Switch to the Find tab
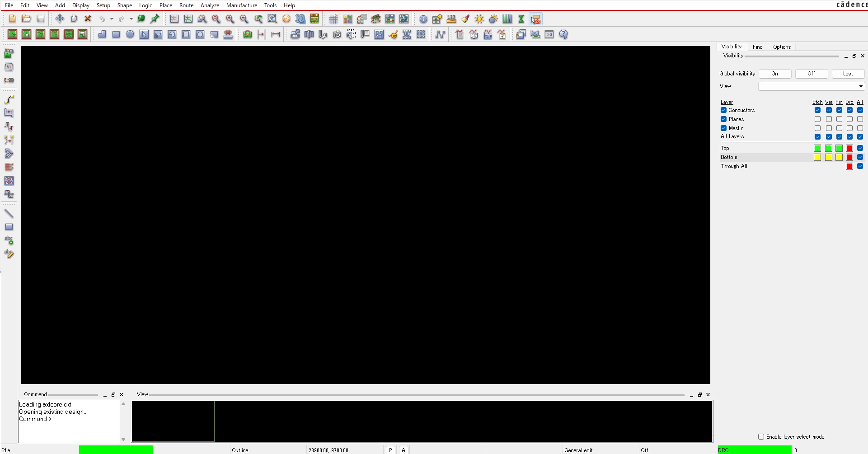The height and width of the screenshot is (454, 868). click(757, 47)
